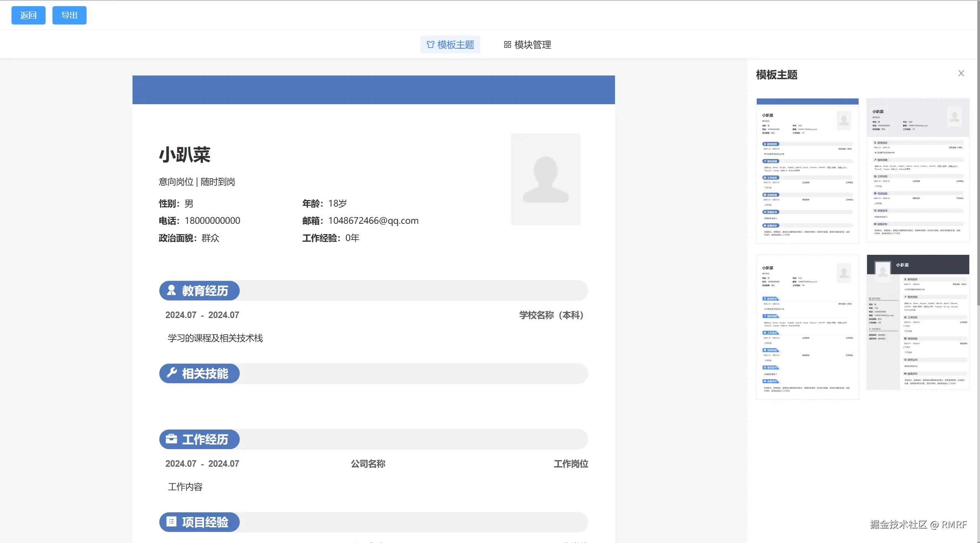
Task: Click the blue banner at resume top
Action: click(373, 90)
